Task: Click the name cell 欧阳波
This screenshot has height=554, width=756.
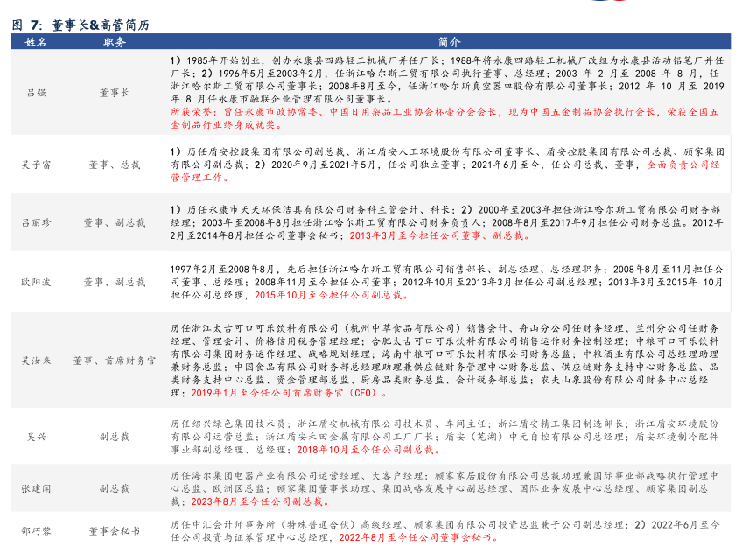Action: coord(36,283)
